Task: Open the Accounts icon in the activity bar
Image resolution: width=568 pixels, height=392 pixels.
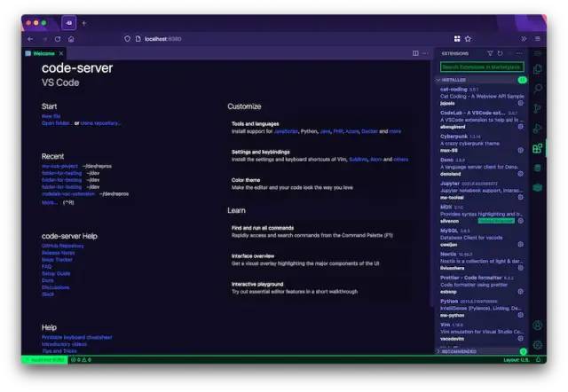Action: 538,325
